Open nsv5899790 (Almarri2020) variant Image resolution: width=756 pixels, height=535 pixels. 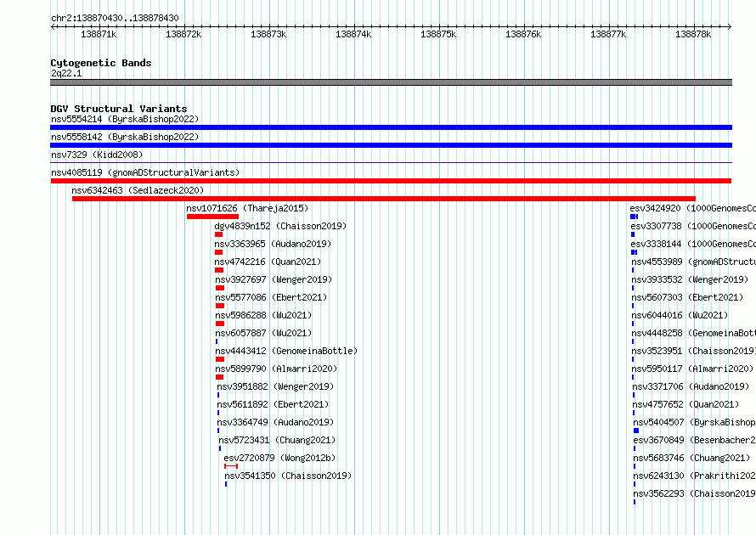click(276, 369)
